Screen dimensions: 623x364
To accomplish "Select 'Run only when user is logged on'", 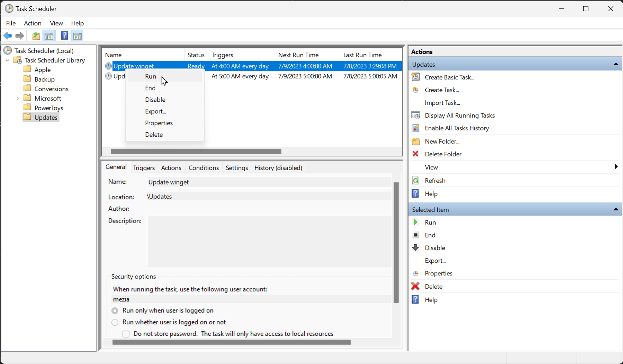I will click(x=115, y=311).
